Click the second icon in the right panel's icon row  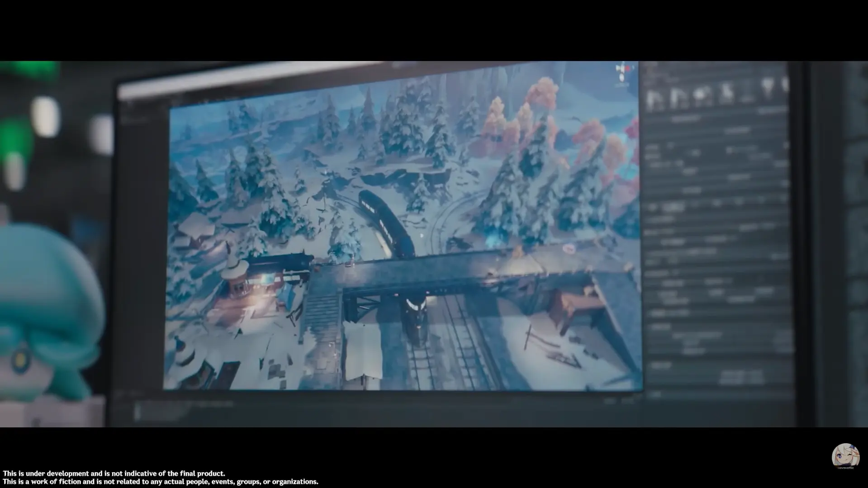[677, 98]
